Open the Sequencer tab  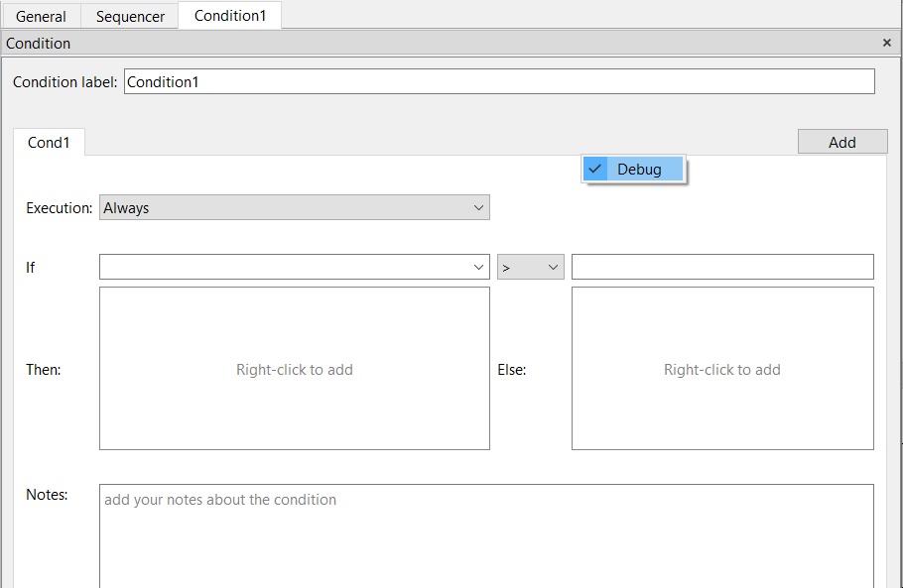tap(130, 16)
